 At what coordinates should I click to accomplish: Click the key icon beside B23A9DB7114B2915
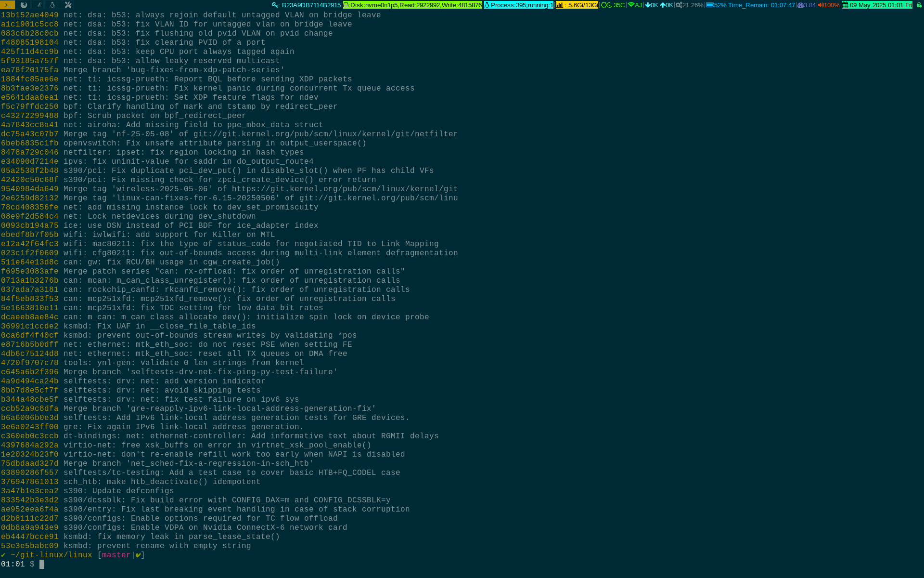275,5
